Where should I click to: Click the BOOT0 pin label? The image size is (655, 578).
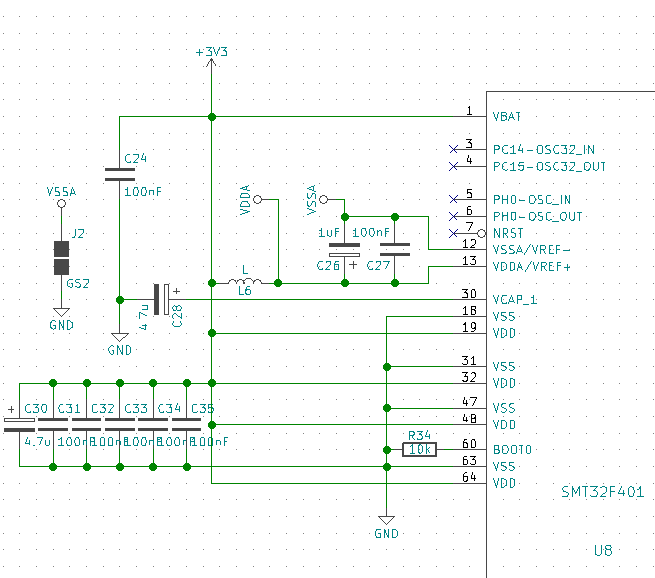coord(512,450)
